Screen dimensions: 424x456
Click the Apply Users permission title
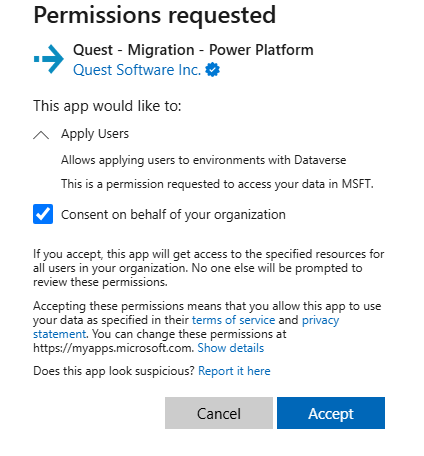(95, 134)
